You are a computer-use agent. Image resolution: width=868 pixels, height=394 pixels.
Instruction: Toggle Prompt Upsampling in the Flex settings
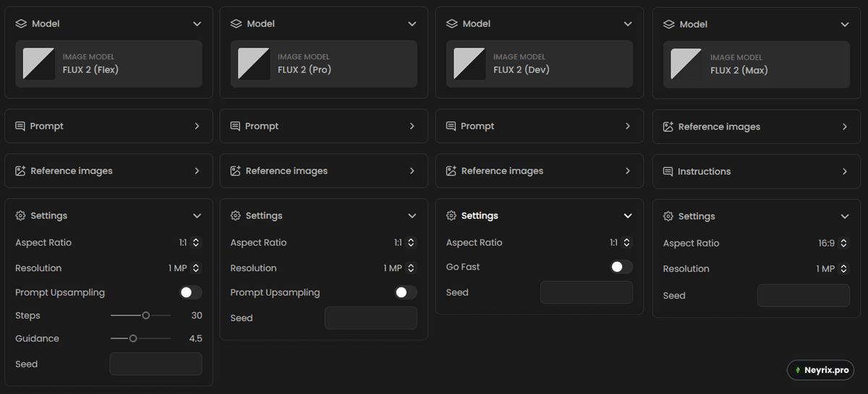click(191, 293)
